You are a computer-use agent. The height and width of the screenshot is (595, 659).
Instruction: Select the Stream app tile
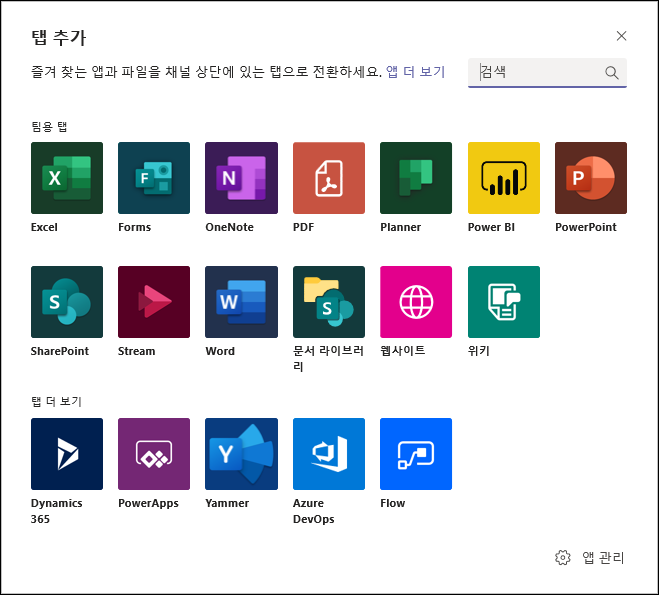(154, 302)
